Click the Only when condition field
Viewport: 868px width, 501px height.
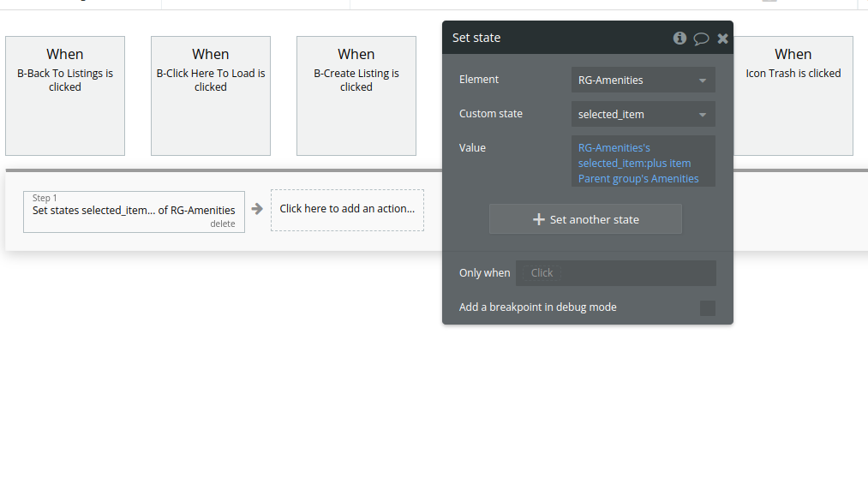[615, 273]
